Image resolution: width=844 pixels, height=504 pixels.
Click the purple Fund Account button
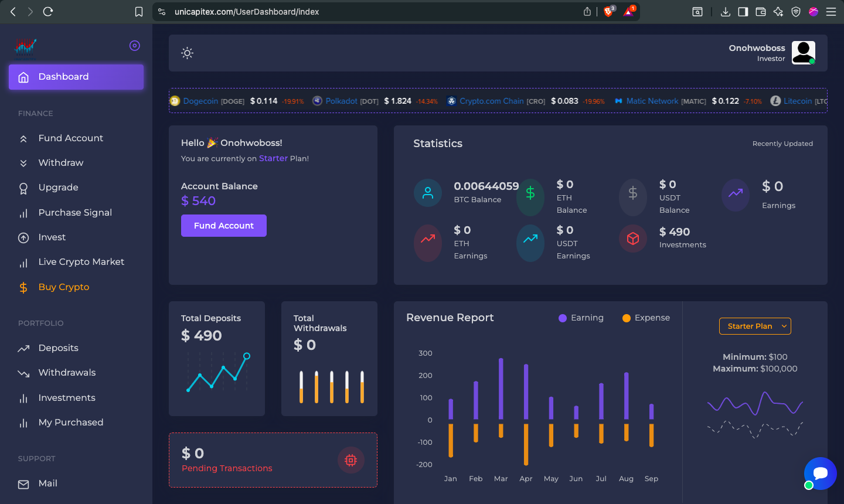tap(223, 226)
